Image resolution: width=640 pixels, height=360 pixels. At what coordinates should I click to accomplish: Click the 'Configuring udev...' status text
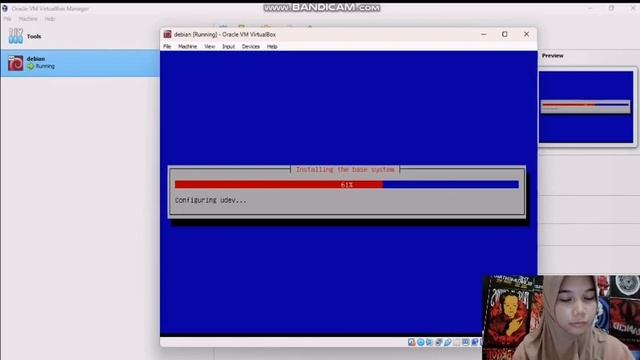(x=211, y=200)
